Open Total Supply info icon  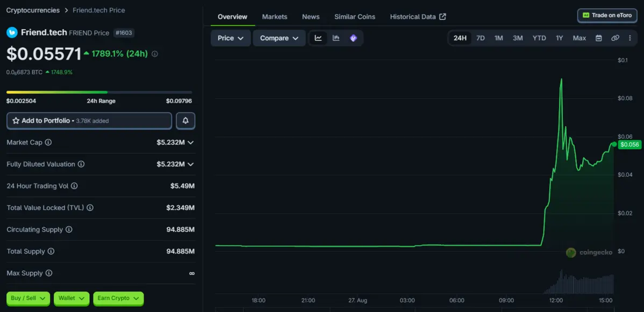coord(51,251)
